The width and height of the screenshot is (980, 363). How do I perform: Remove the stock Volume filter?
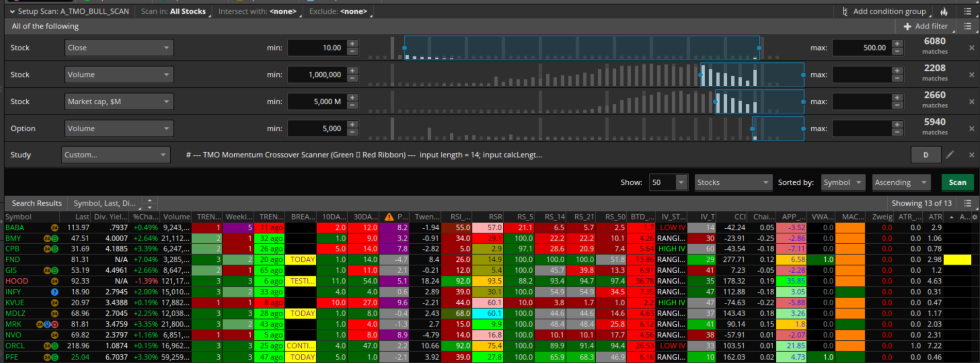pos(972,74)
